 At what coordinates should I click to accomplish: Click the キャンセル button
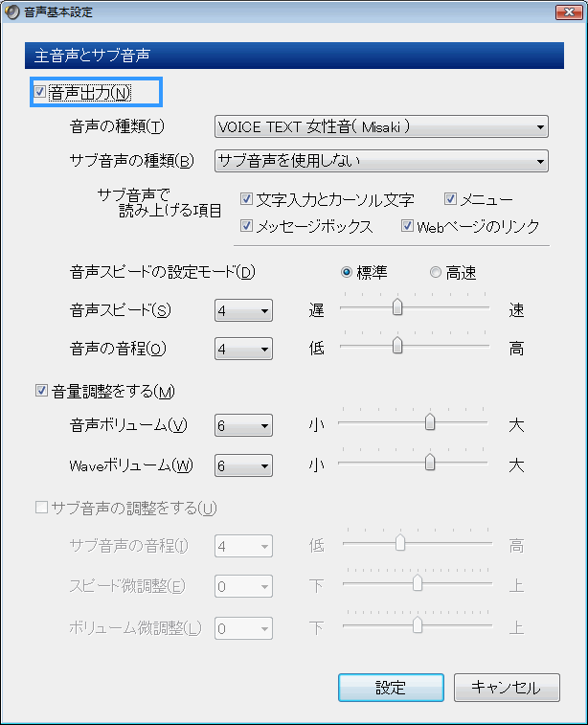tap(505, 688)
